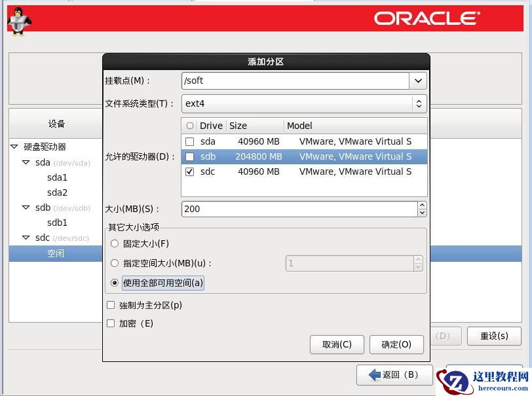The width and height of the screenshot is (532, 396).
Task: Check the sda drive checkbox
Action: pos(189,141)
